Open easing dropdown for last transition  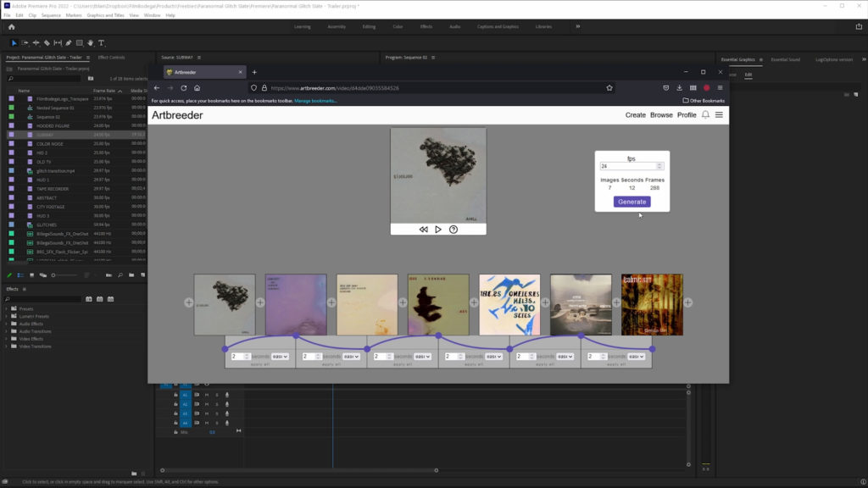[x=636, y=357]
